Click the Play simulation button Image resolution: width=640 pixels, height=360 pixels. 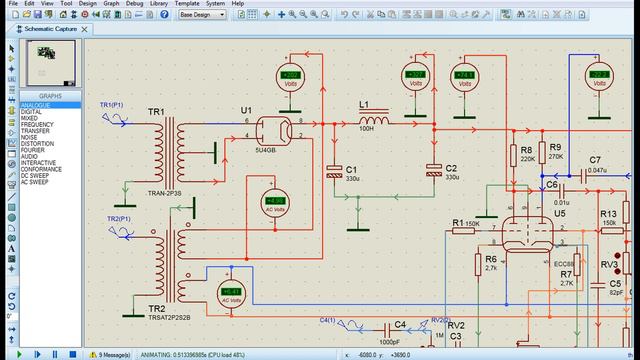point(19,354)
